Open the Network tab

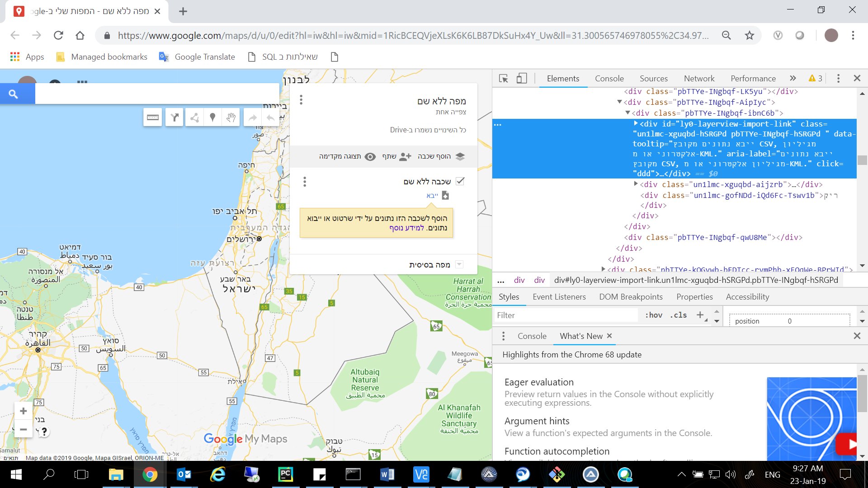coord(699,78)
